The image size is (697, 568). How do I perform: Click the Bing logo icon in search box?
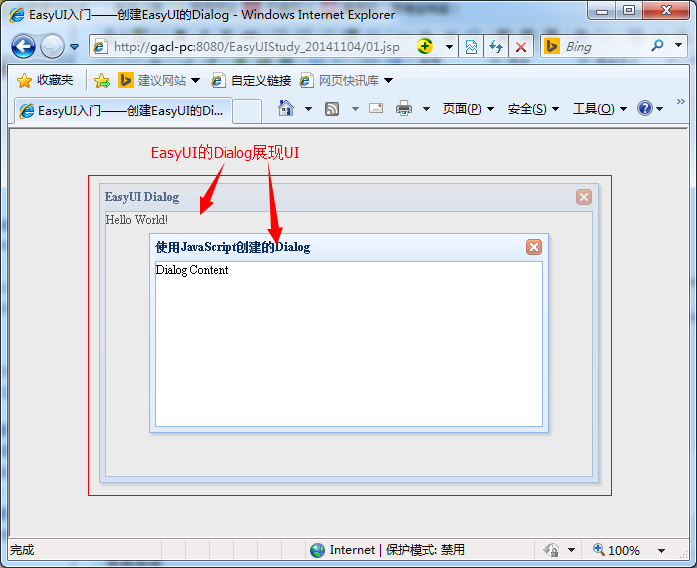click(x=552, y=46)
